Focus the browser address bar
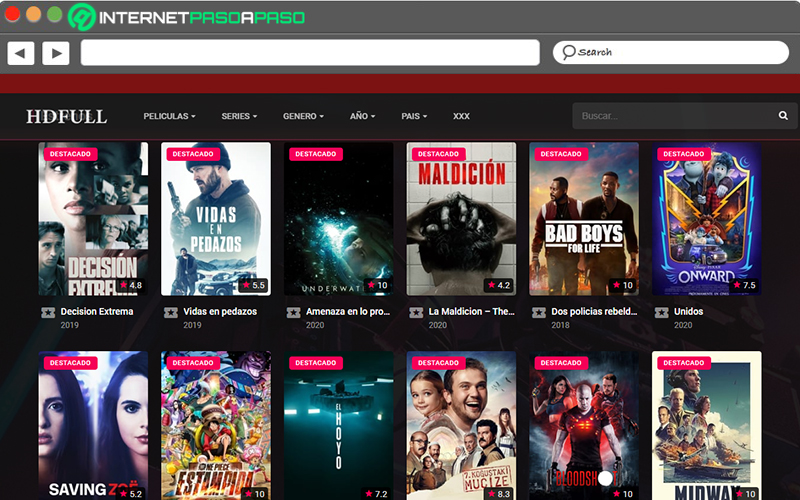The height and width of the screenshot is (500, 800). pyautogui.click(x=310, y=53)
